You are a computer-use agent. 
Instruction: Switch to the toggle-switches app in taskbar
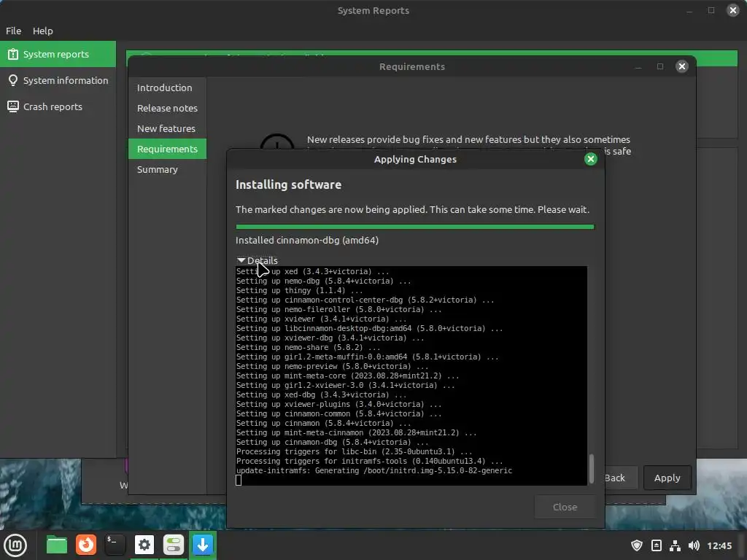(174, 545)
